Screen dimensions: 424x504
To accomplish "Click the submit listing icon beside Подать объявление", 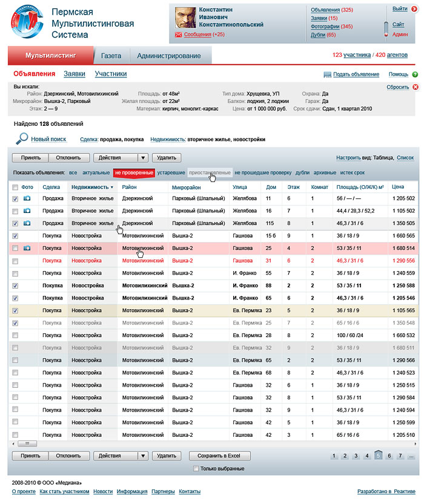I will click(x=328, y=74).
